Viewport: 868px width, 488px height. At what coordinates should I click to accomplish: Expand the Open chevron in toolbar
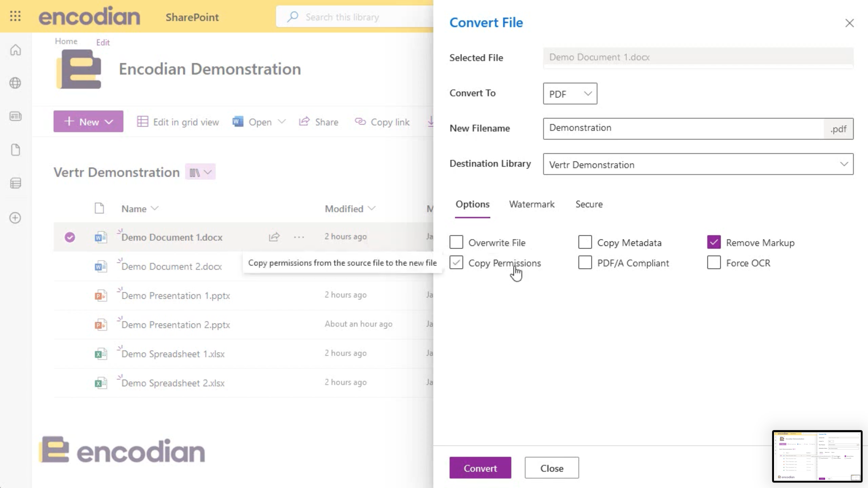(x=282, y=122)
